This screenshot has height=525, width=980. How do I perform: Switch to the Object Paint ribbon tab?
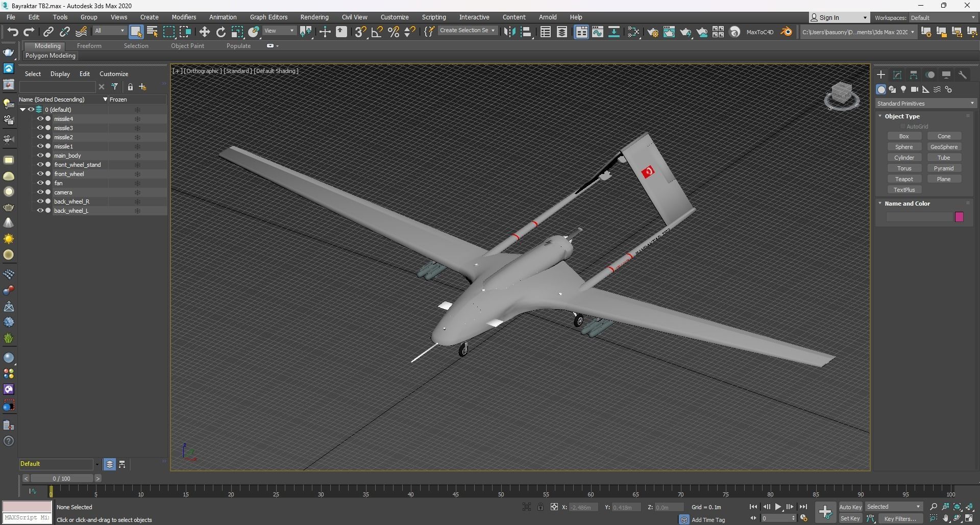(x=187, y=46)
